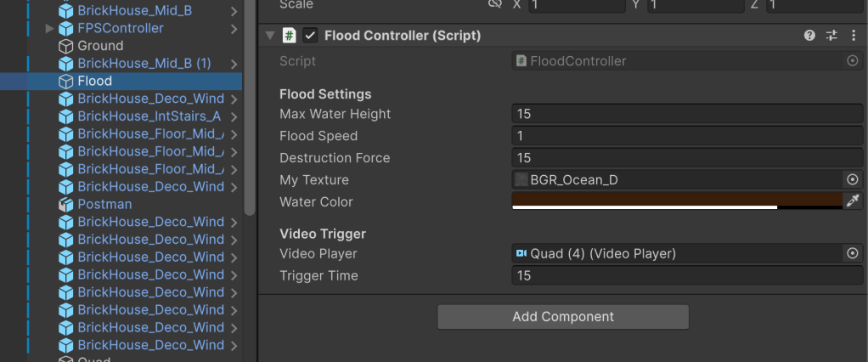
Task: Click the scale constrain proportions link icon
Action: [494, 4]
